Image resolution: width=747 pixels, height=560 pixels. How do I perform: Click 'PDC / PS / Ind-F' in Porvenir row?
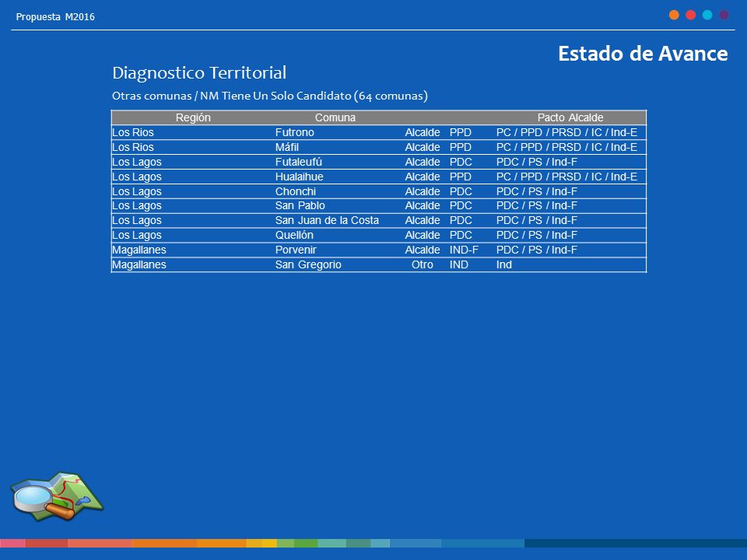coord(536,250)
